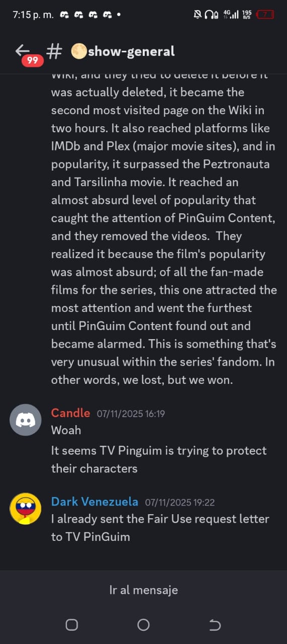Select the Woah message
This screenshot has height=644, width=287.
66,430
